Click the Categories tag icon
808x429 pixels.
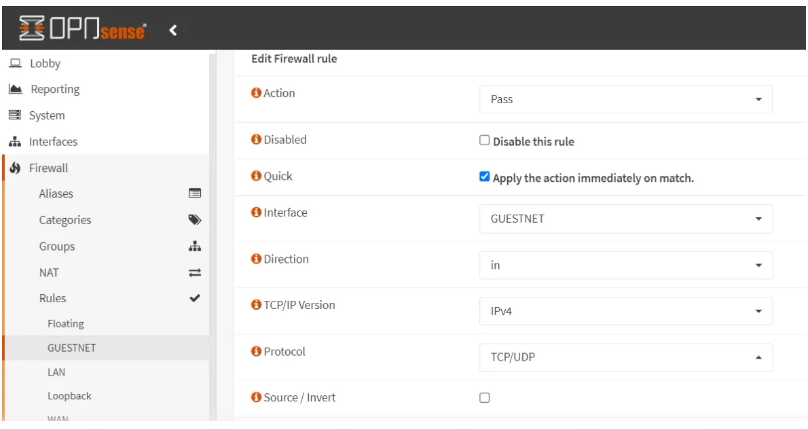(x=196, y=219)
